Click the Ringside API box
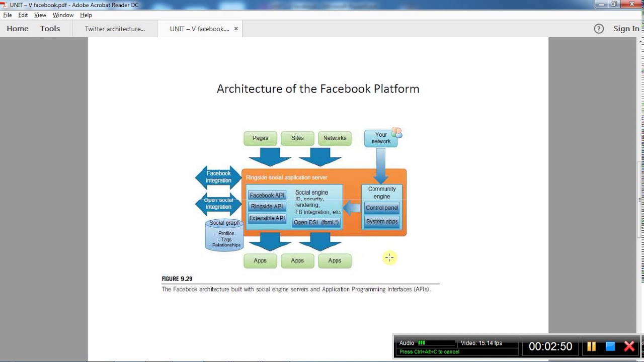This screenshot has height=362, width=644. pyautogui.click(x=267, y=207)
